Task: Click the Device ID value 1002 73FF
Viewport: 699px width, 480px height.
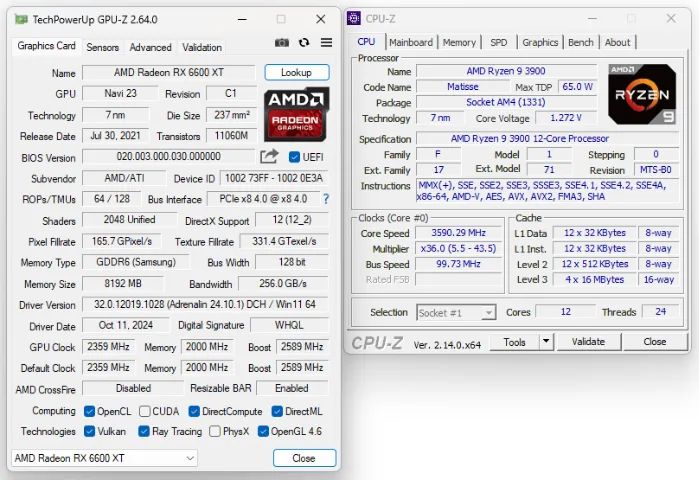Action: (274, 178)
